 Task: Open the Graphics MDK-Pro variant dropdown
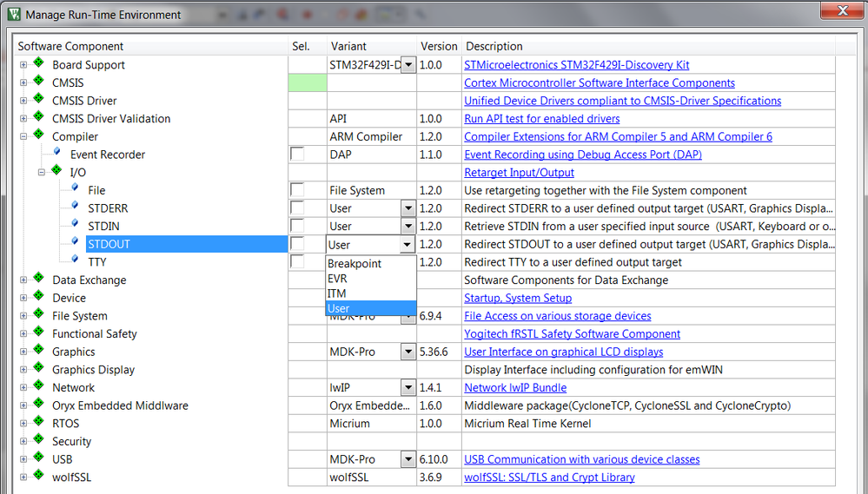tap(408, 352)
